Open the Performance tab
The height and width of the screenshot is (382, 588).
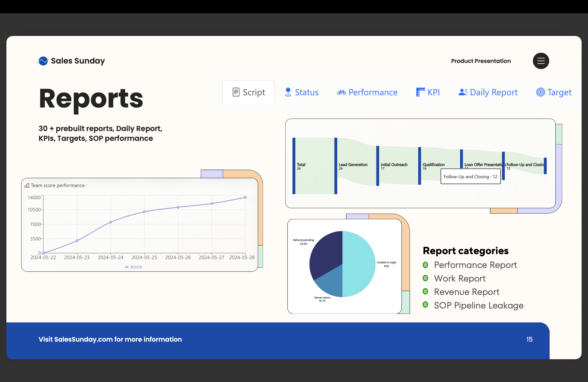click(367, 92)
